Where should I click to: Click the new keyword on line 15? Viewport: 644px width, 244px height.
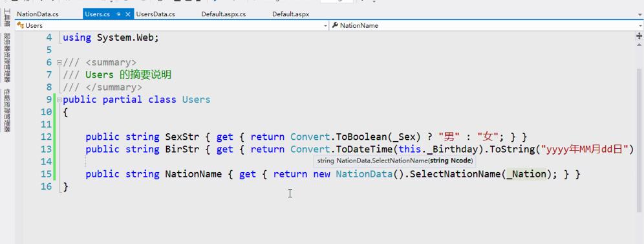click(x=321, y=174)
